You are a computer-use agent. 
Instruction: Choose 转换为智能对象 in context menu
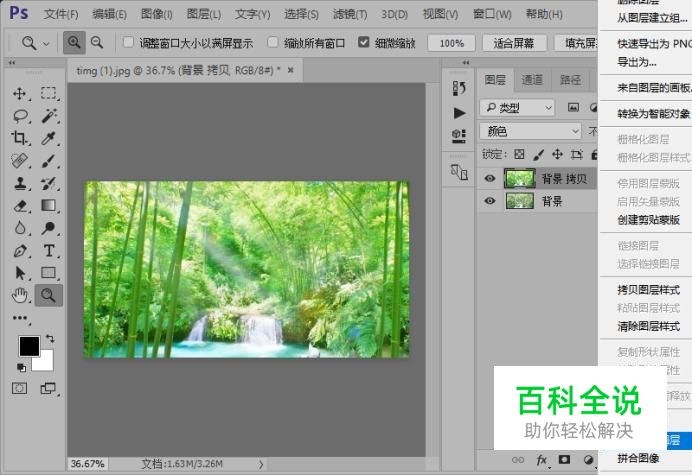654,114
